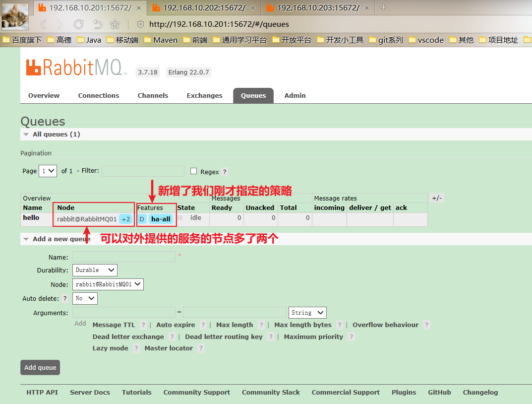
Task: Click the new queue Name field
Action: tap(124, 257)
